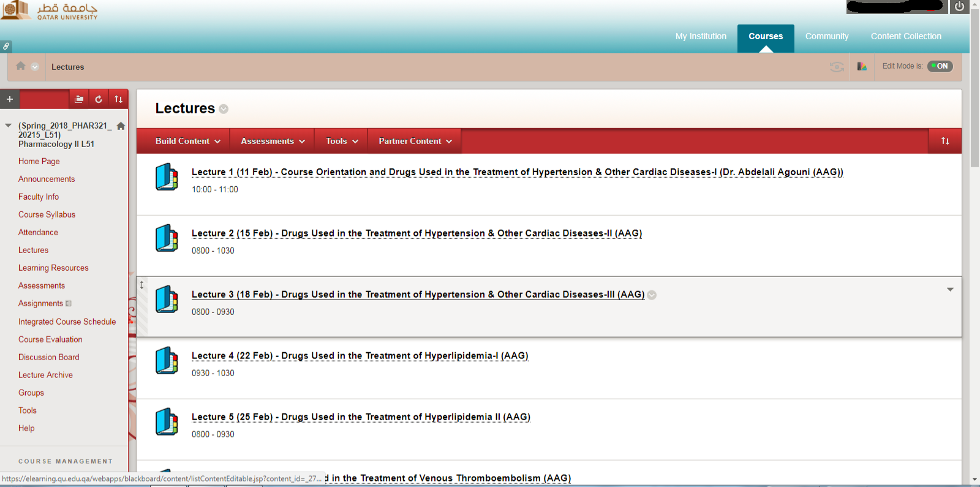Image resolution: width=980 pixels, height=487 pixels.
Task: Refresh the course menu
Action: click(x=99, y=99)
